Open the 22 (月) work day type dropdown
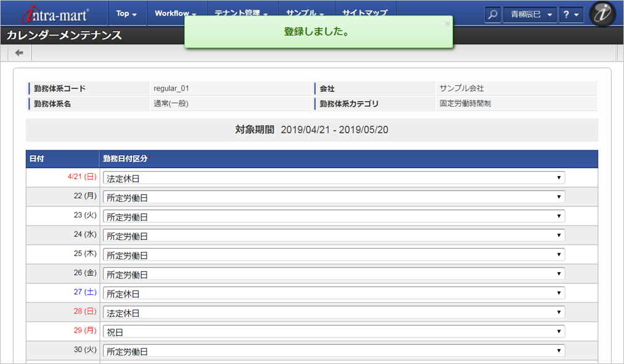The image size is (624, 364). (x=334, y=197)
